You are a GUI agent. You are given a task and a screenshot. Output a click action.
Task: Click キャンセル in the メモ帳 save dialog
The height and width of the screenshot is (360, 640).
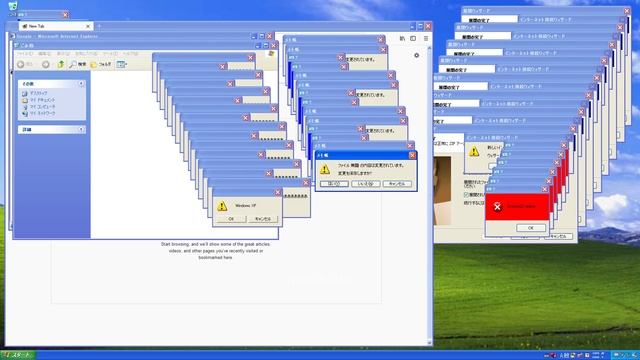pos(397,184)
